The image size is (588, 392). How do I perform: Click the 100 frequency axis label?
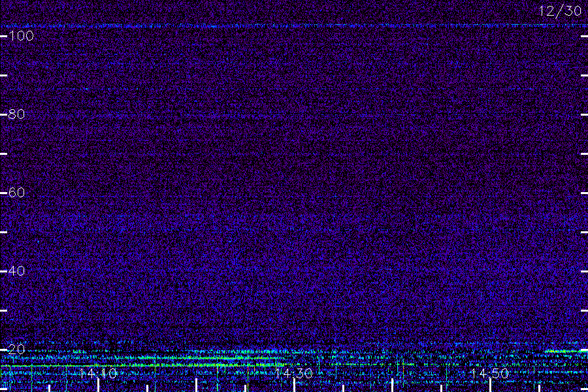click(21, 36)
